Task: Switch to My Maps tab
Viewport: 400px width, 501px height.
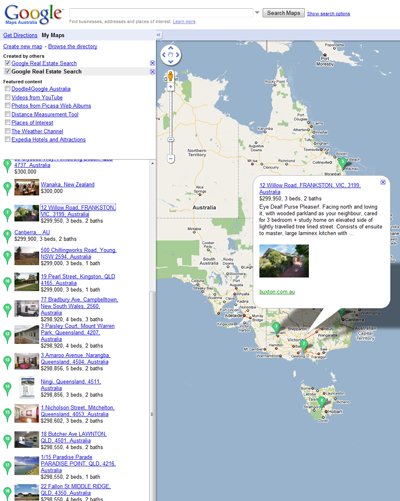Action: point(53,35)
